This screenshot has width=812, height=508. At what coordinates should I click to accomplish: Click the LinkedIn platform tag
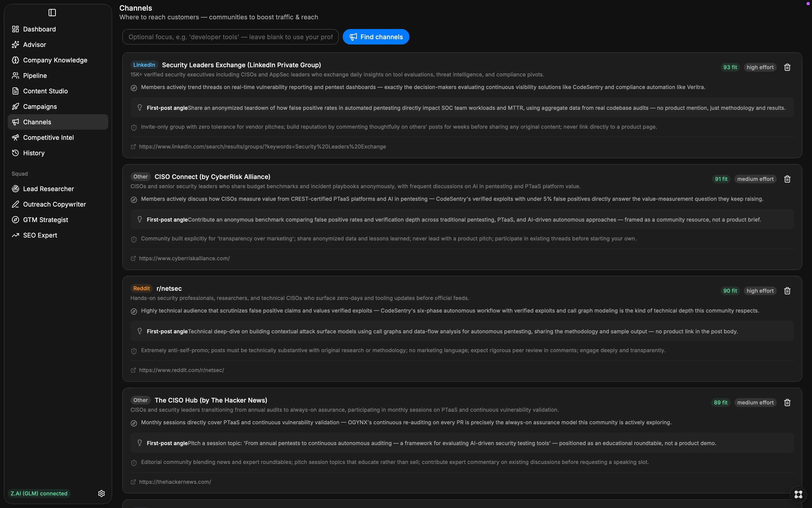coord(144,65)
